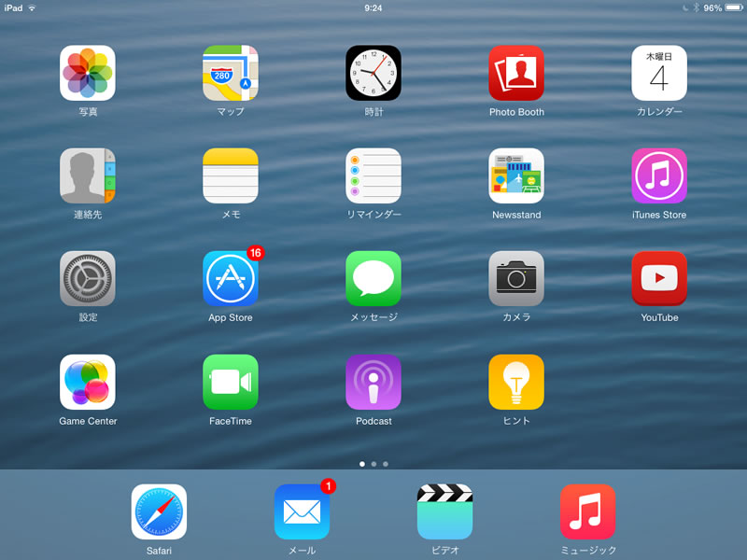The height and width of the screenshot is (560, 747).
Task: Tap the 'App Store' label text
Action: (231, 318)
